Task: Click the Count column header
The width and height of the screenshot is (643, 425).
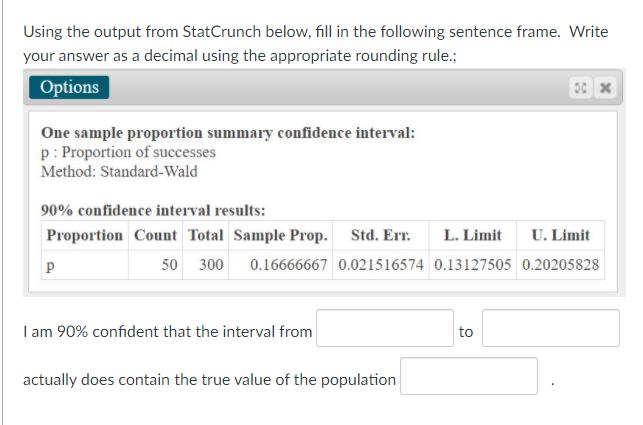Action: 155,235
